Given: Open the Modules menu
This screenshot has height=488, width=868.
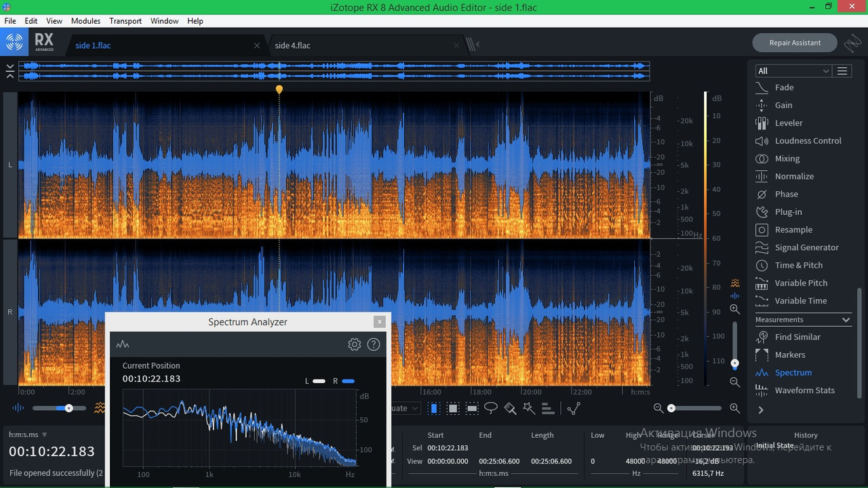Looking at the screenshot, I should point(85,21).
